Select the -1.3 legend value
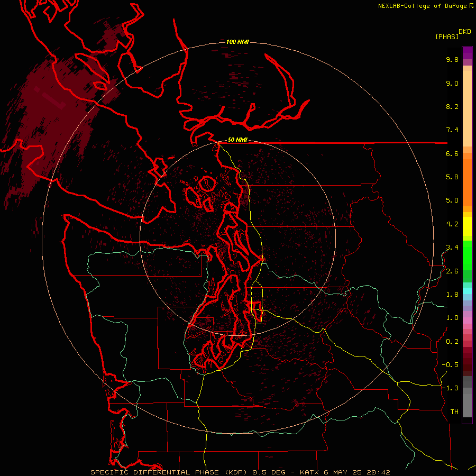 [450, 388]
